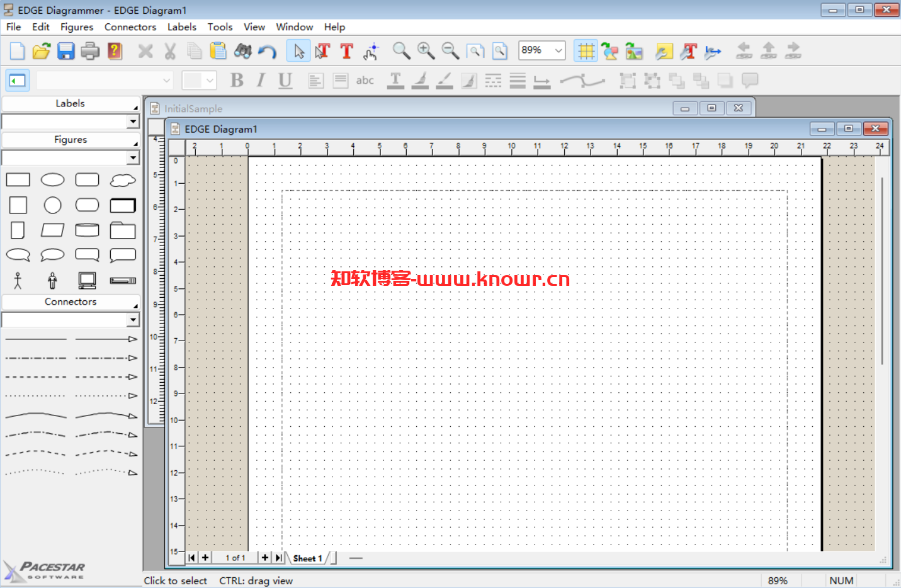Expand the Connectors panel header
This screenshot has height=588, width=901.
[x=71, y=302]
